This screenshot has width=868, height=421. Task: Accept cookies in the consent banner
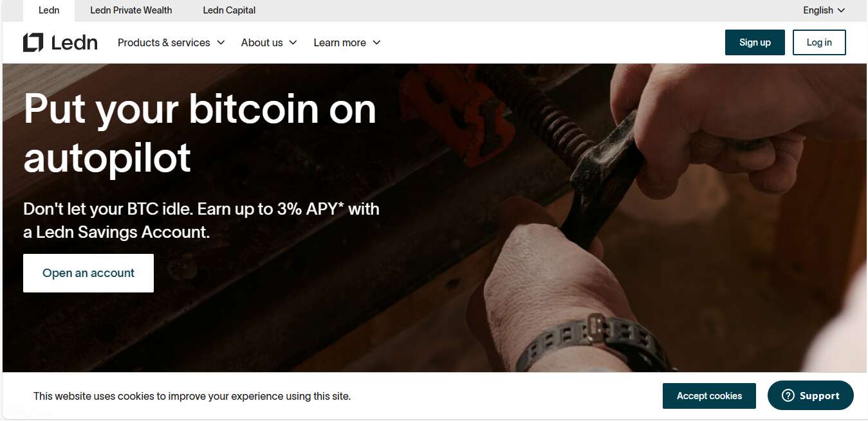click(x=709, y=396)
